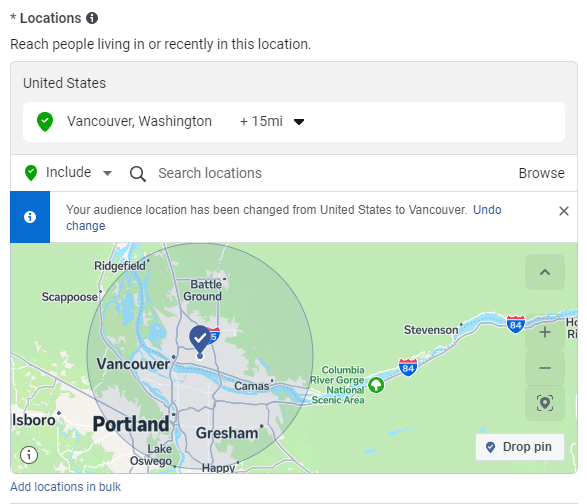Dismiss the audience location changed notice
Screen dimensions: 587x504
(x=564, y=211)
